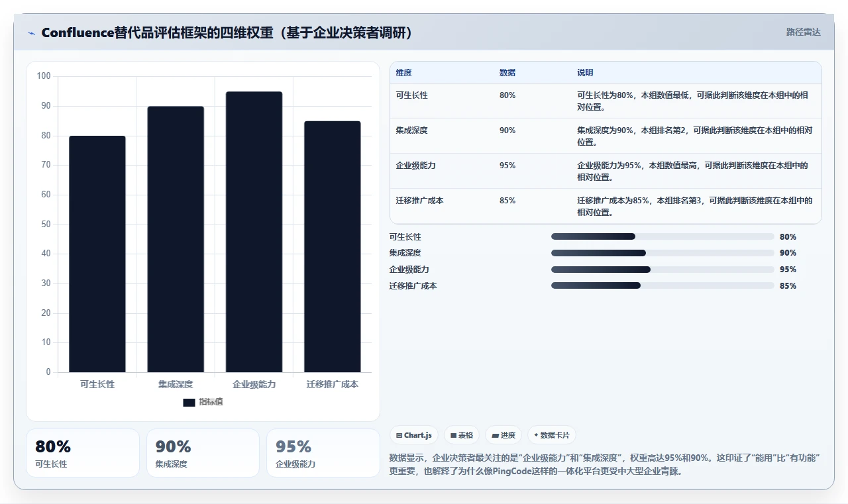
Task: Select the Chart.js tag button
Action: pos(413,435)
